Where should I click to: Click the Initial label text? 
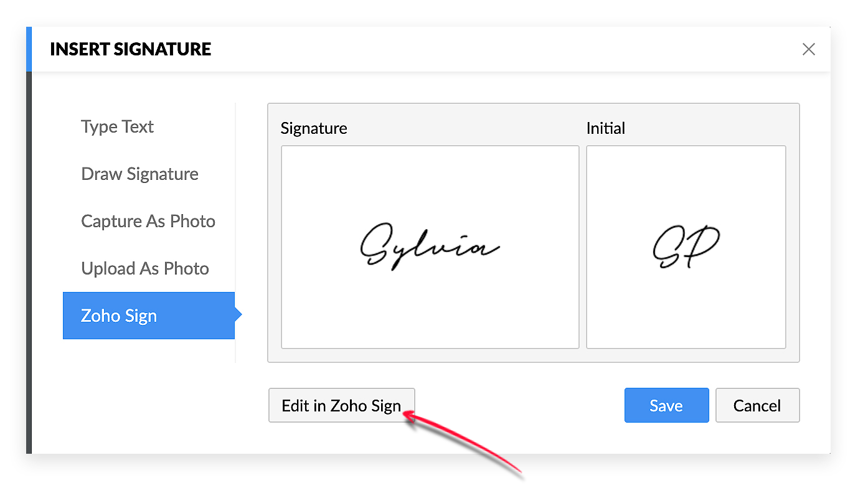605,128
